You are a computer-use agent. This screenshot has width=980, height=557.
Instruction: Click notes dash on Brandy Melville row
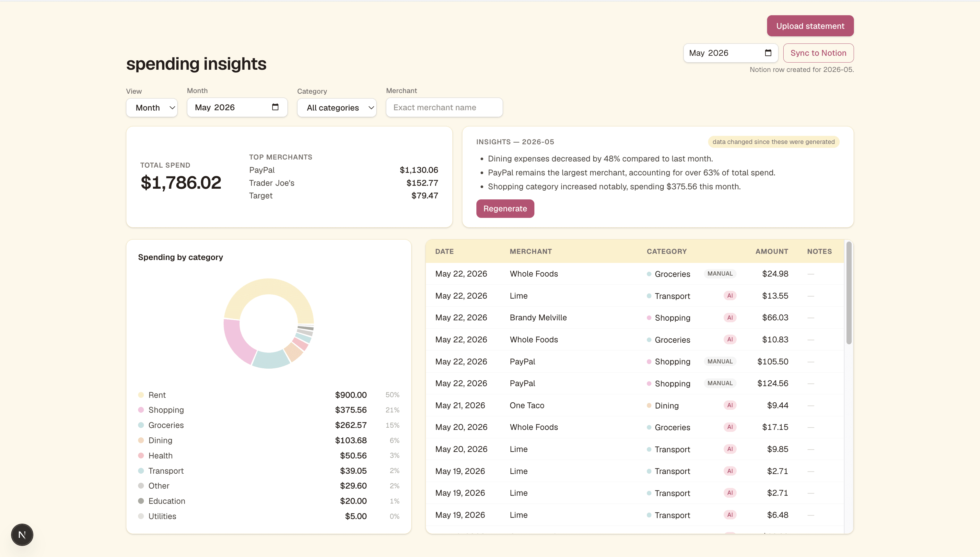point(811,318)
